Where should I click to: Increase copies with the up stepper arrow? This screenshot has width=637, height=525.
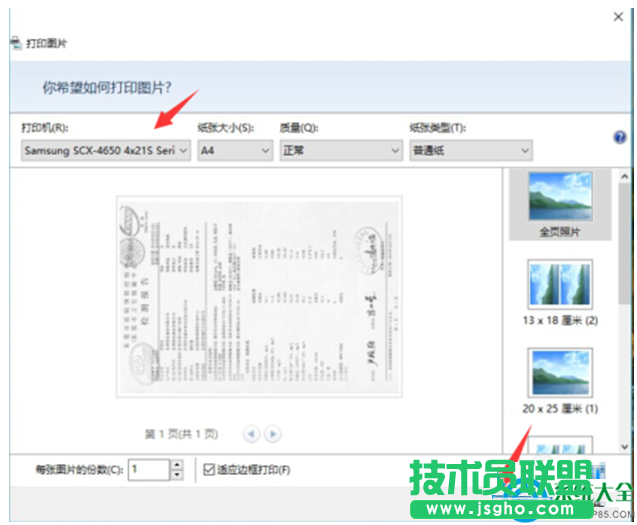point(177,464)
